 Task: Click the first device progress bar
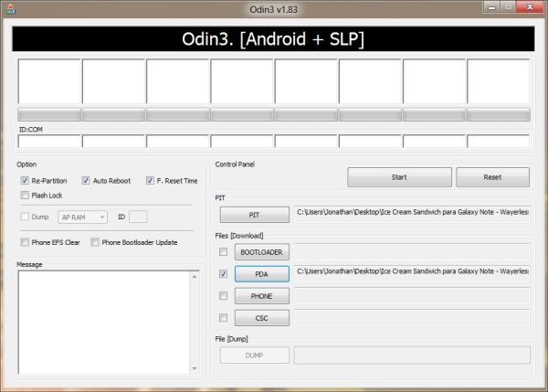pyautogui.click(x=49, y=114)
